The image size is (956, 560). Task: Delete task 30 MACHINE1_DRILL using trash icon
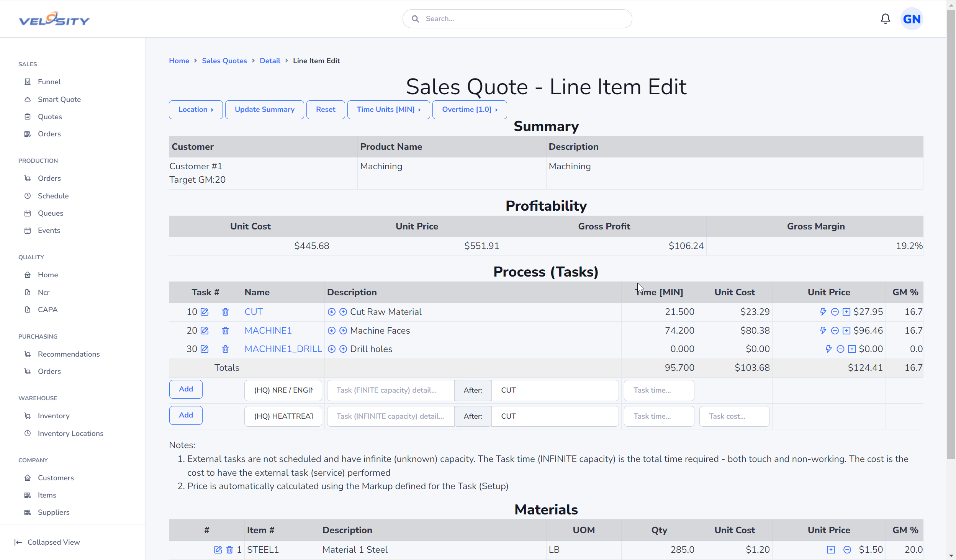225,349
